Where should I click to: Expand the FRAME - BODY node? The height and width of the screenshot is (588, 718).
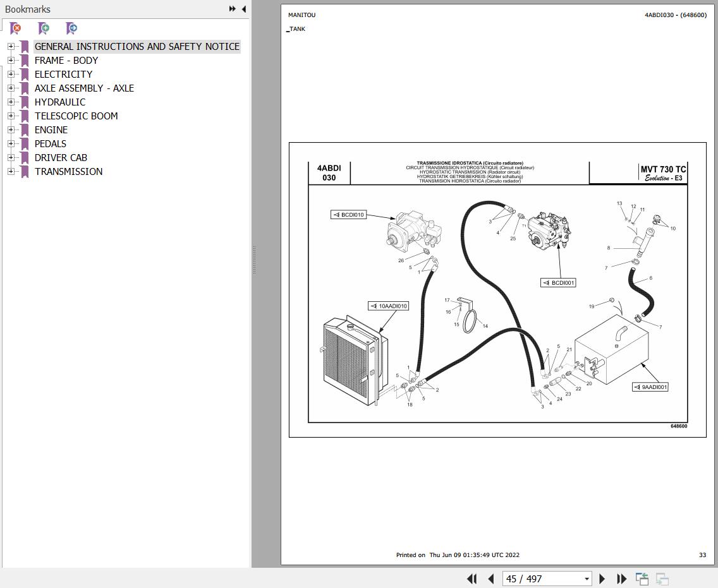coord(11,60)
